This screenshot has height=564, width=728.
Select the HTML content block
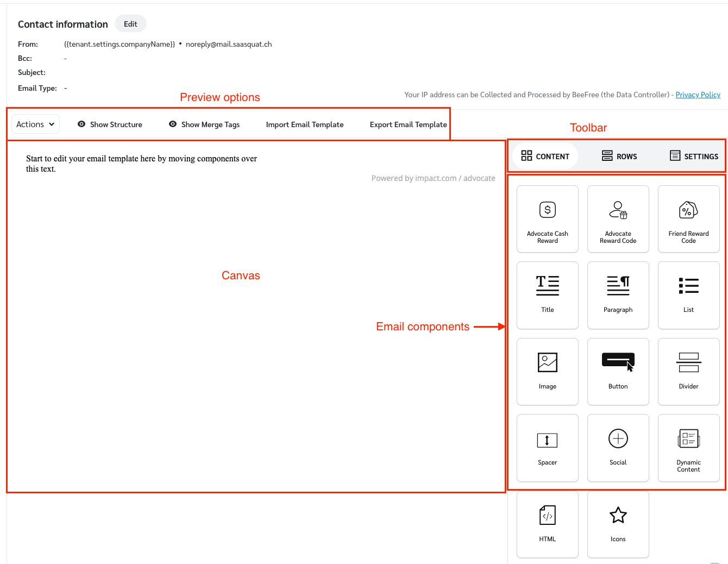point(547,524)
